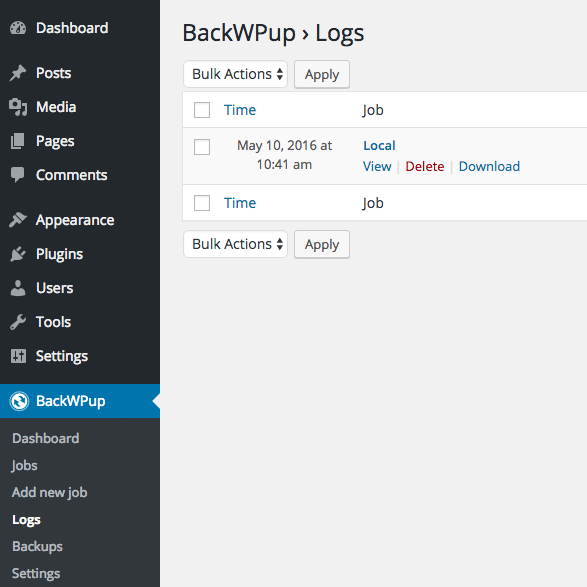Open the Plugins menu

(60, 255)
